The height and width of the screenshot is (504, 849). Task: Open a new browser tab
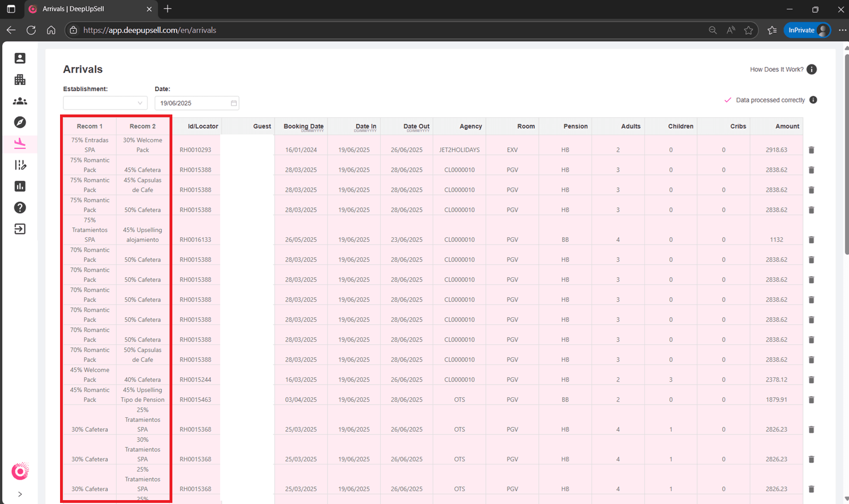point(167,9)
